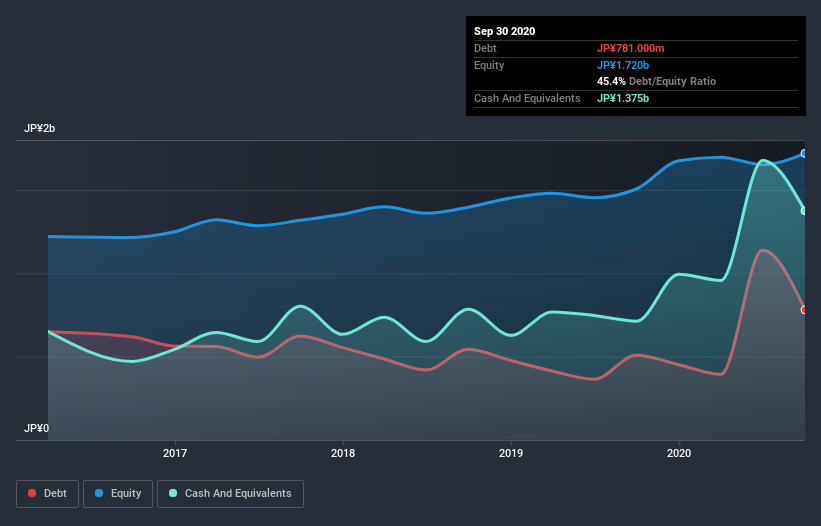Click the 2017 x-axis label
Screen dimensions: 821x526
[175, 453]
